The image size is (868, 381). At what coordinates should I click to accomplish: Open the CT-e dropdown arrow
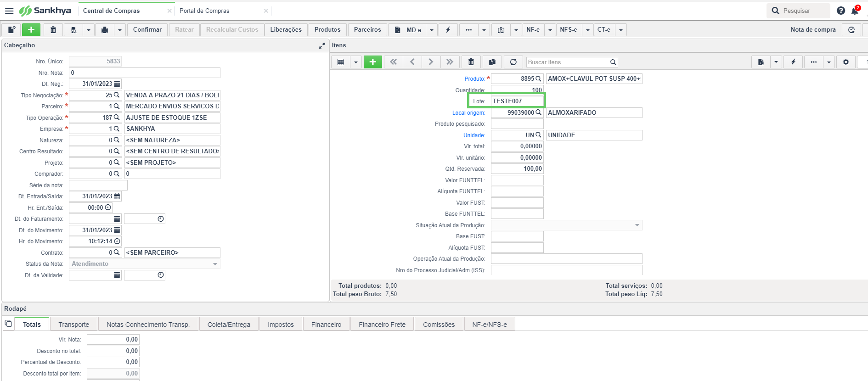620,29
